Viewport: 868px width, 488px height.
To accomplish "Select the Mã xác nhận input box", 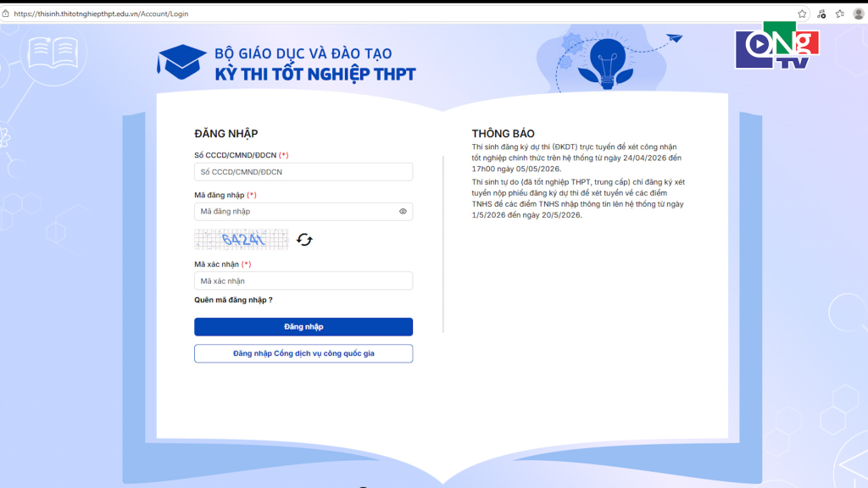I will (x=303, y=281).
